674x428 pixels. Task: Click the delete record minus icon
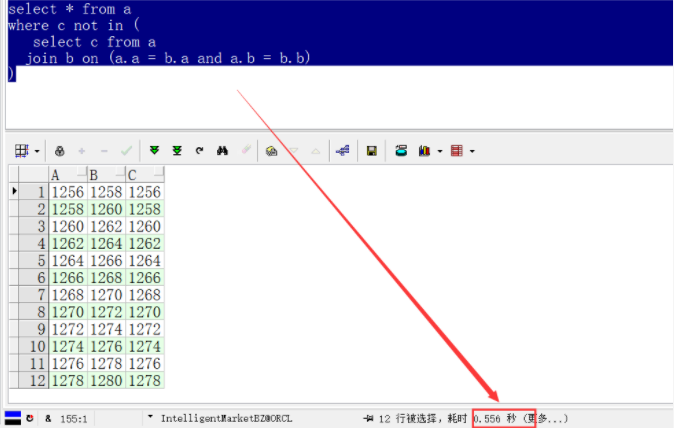(x=104, y=151)
